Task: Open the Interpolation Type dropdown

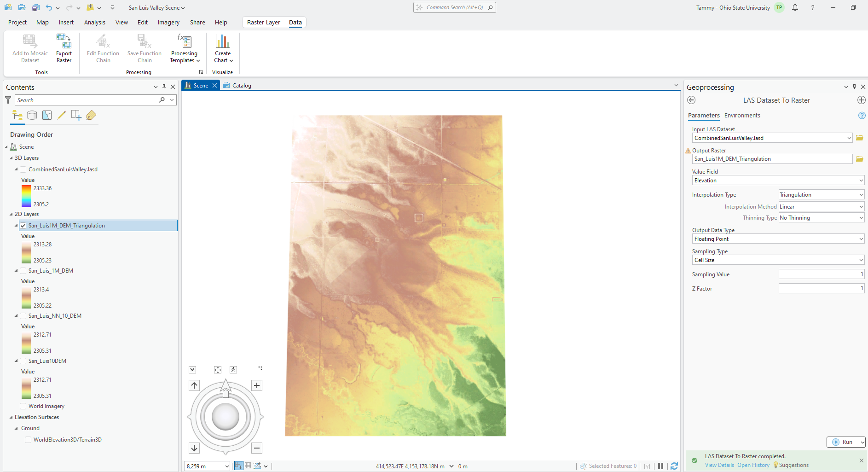Action: (x=821, y=195)
